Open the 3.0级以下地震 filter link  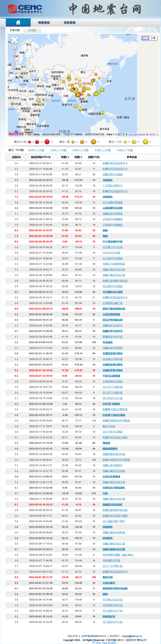pos(125,150)
